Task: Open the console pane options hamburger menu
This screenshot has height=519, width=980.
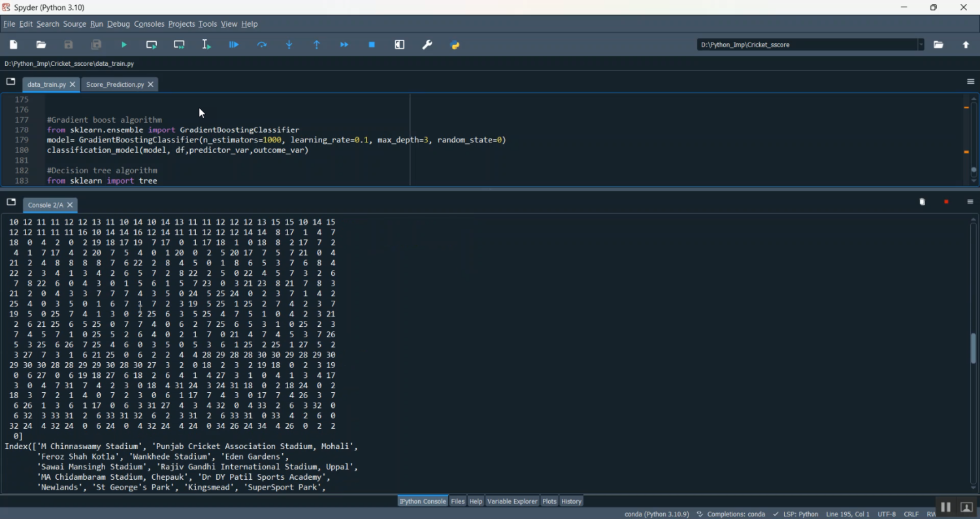Action: [970, 202]
